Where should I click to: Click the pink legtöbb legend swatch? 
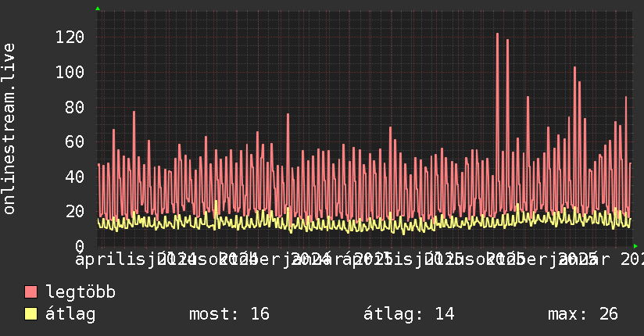coord(30,291)
